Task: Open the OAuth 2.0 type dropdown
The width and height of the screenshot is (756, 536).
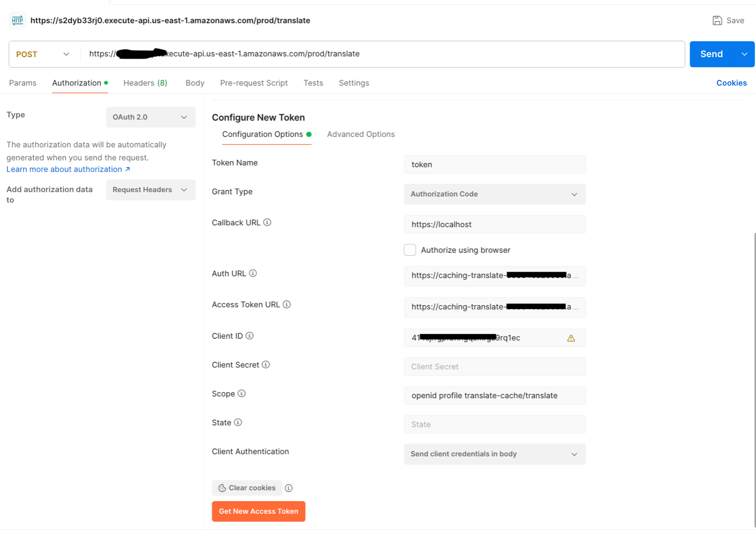Action: [x=151, y=117]
